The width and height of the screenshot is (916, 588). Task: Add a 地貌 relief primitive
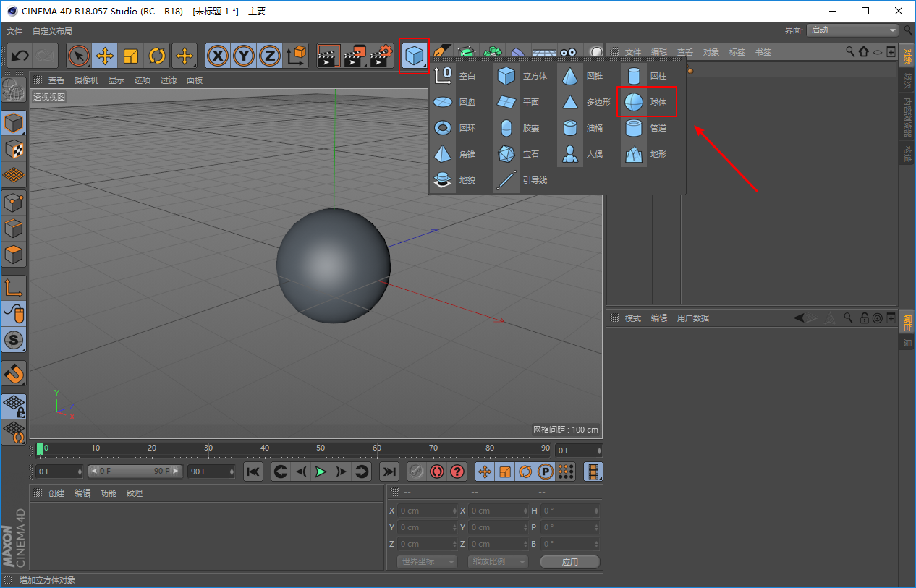[455, 180]
